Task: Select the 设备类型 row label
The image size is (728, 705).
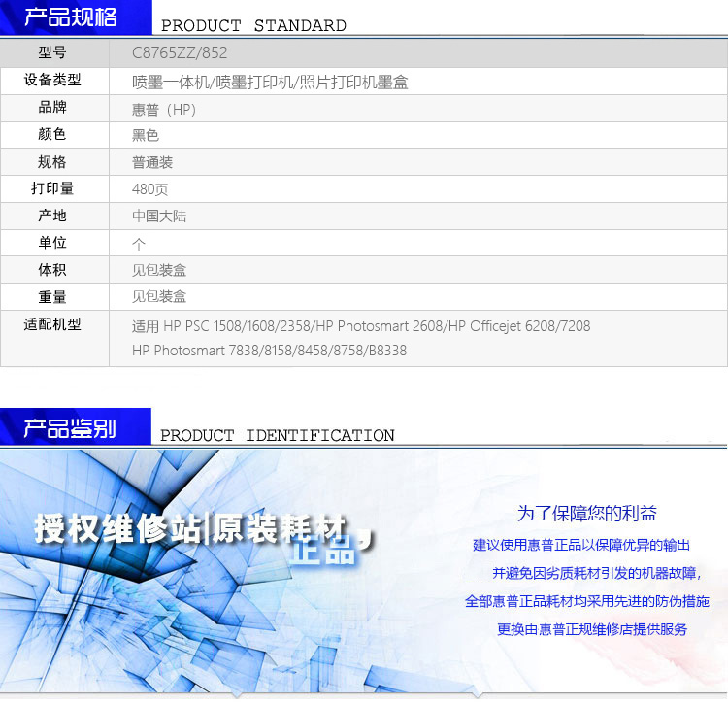Action: click(52, 80)
